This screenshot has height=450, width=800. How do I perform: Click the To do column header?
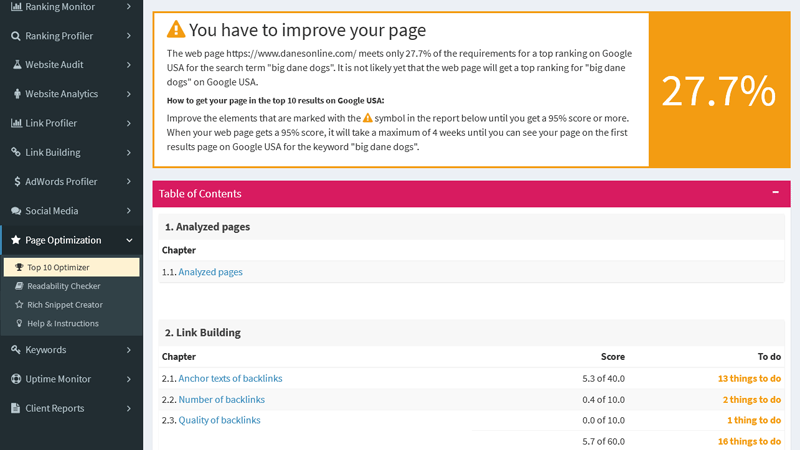769,357
